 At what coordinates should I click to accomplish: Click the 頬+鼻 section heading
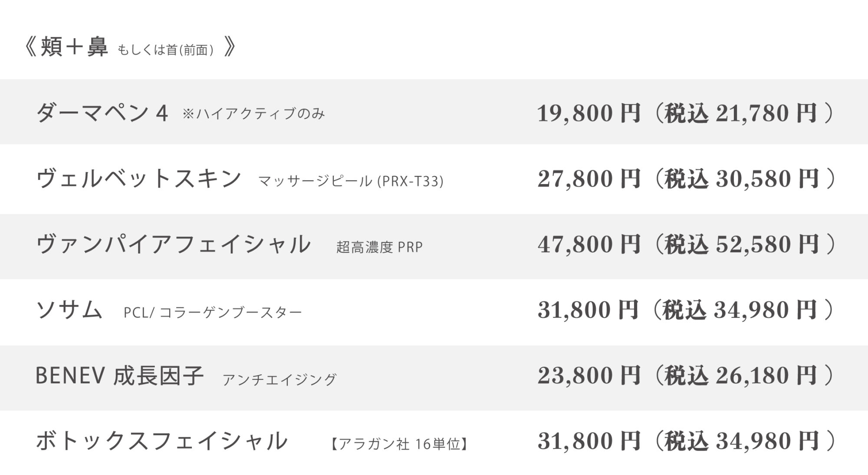tap(74, 47)
